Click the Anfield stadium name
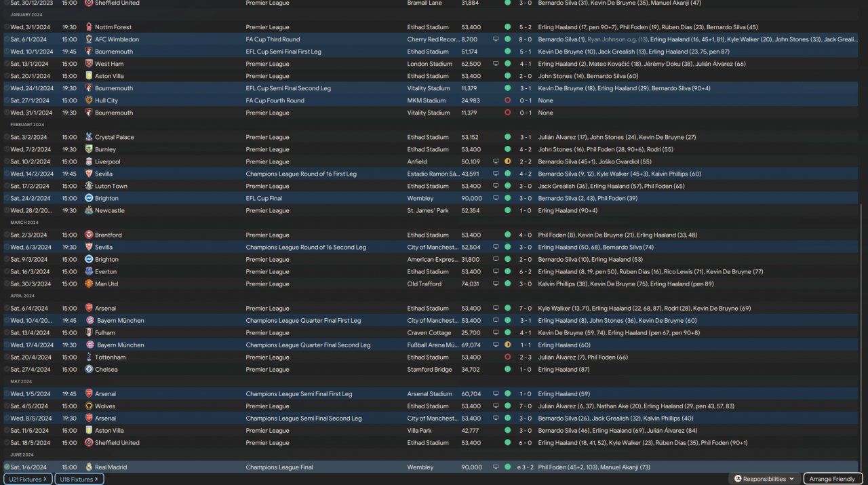Image resolution: width=868 pixels, height=485 pixels. (x=417, y=161)
